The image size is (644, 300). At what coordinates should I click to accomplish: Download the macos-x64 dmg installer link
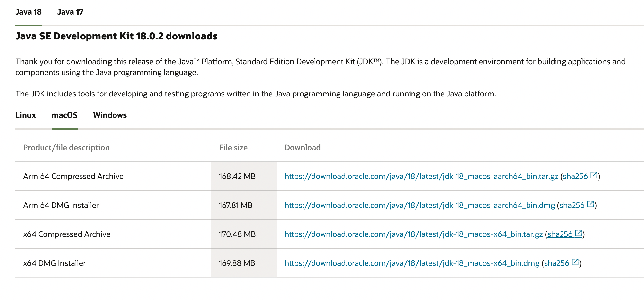[412, 263]
